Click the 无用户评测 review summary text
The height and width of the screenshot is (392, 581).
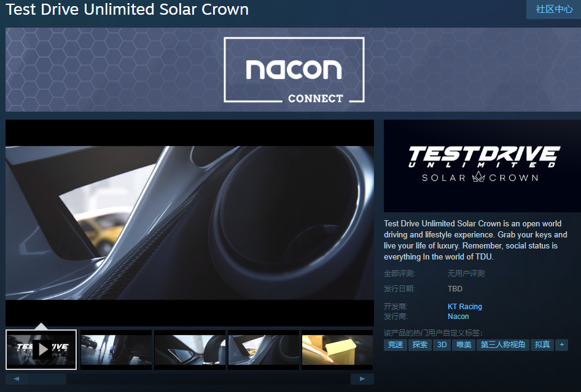click(466, 274)
